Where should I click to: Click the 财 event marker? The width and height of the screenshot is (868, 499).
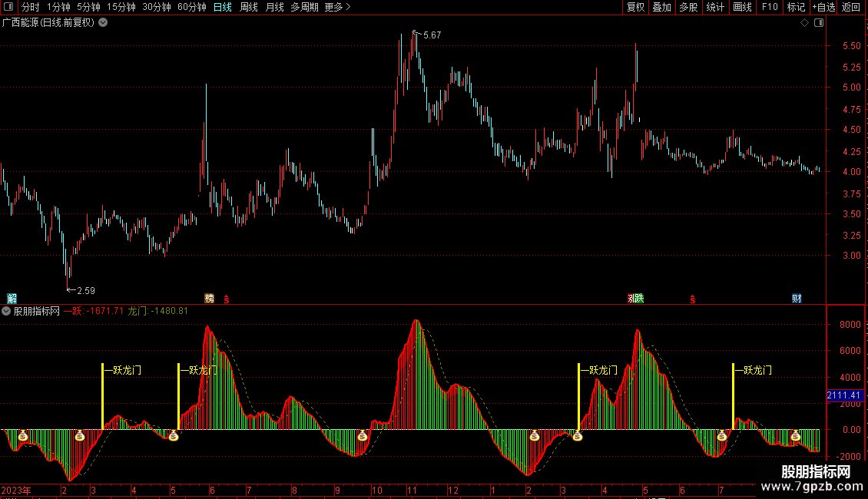click(x=797, y=299)
